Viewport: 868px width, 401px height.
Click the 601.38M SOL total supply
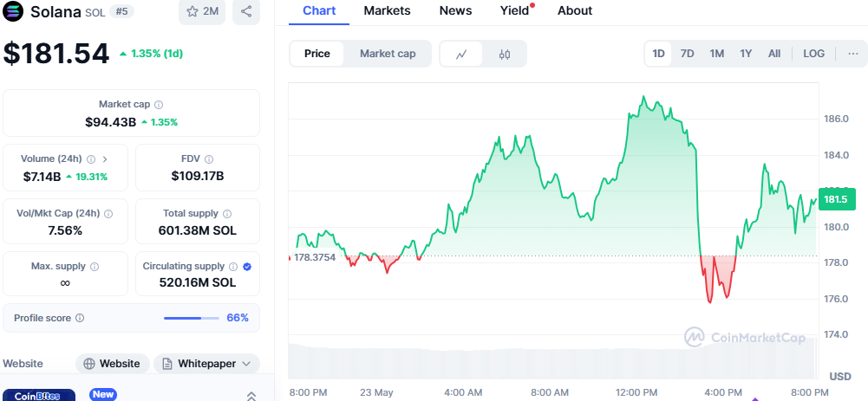coord(198,230)
